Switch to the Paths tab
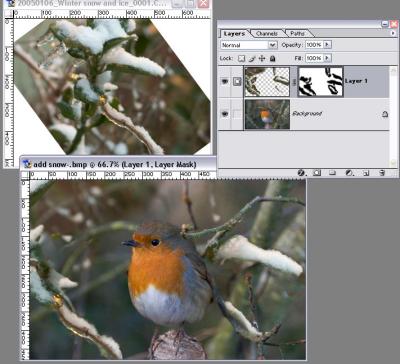This screenshot has width=400, height=364. pyautogui.click(x=298, y=34)
